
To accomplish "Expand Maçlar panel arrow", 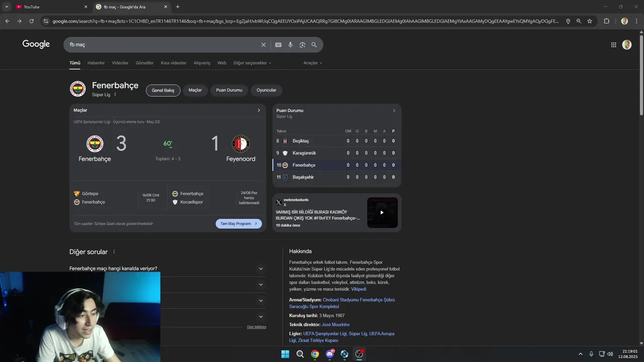I will [259, 110].
